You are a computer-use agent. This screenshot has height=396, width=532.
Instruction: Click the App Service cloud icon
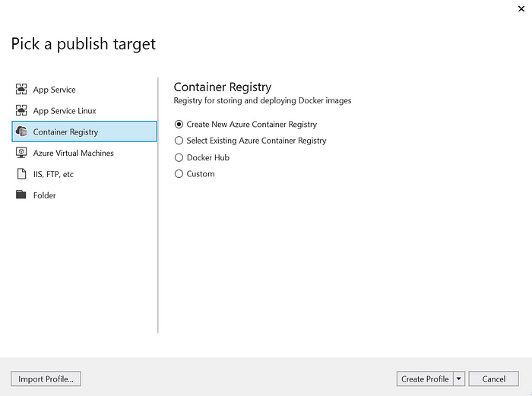[21, 89]
